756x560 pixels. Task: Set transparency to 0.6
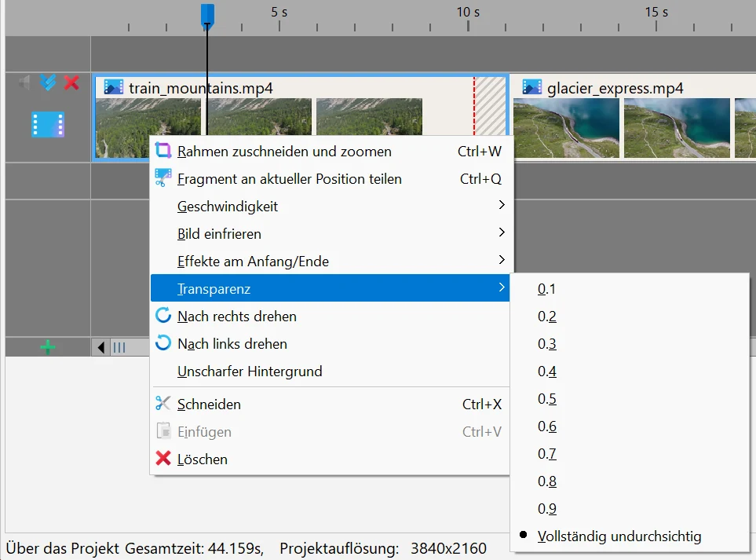point(630,426)
